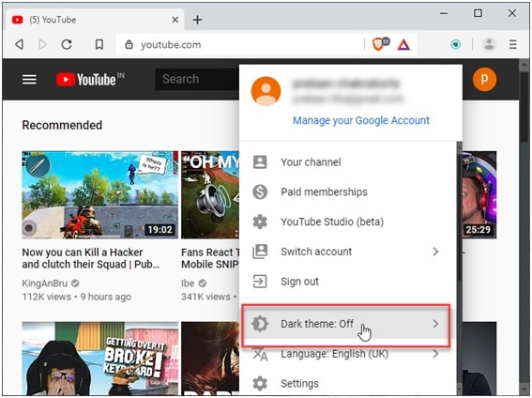Screen dimensions: 532x398
Task: Click KingAnBru verified checkmark badge
Action: (x=75, y=283)
